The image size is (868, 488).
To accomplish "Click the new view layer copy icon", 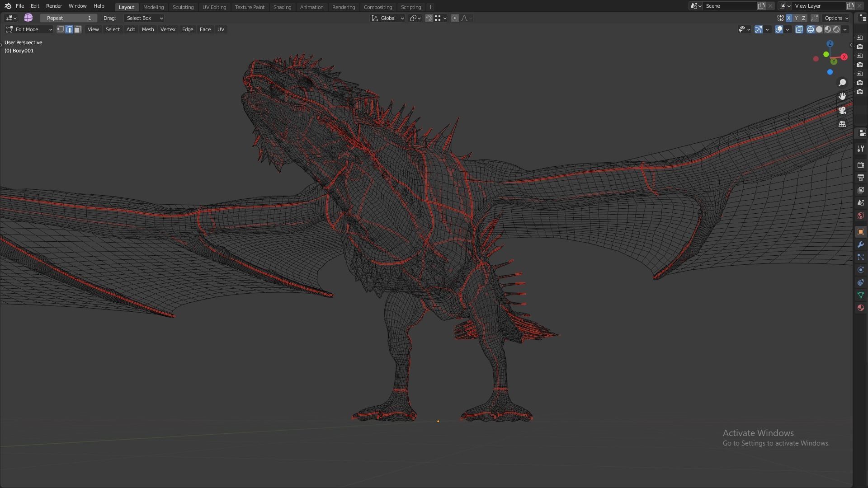I will (x=850, y=6).
